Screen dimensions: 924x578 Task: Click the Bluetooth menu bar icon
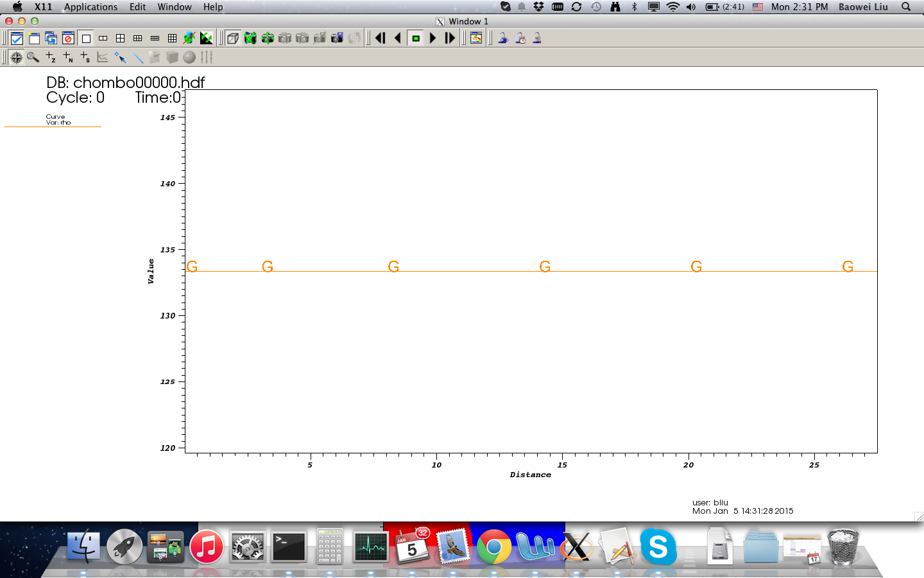(x=635, y=7)
